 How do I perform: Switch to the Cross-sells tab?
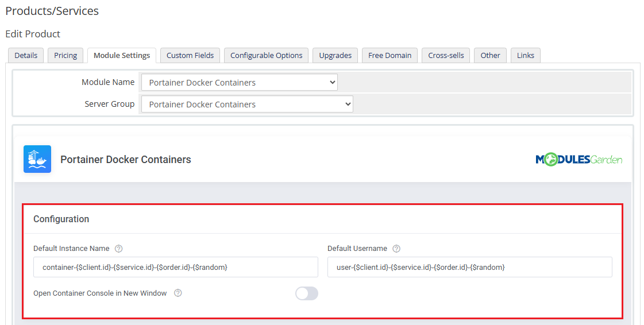[x=446, y=55]
